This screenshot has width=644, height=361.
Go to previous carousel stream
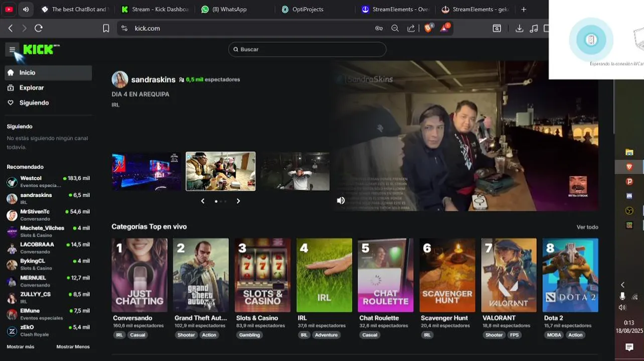click(x=203, y=201)
